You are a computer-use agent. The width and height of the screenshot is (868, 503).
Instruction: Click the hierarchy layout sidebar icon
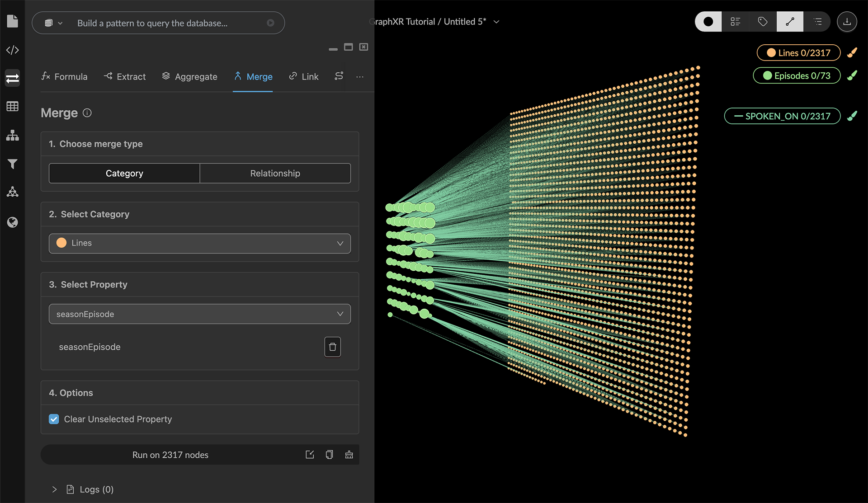(12, 135)
